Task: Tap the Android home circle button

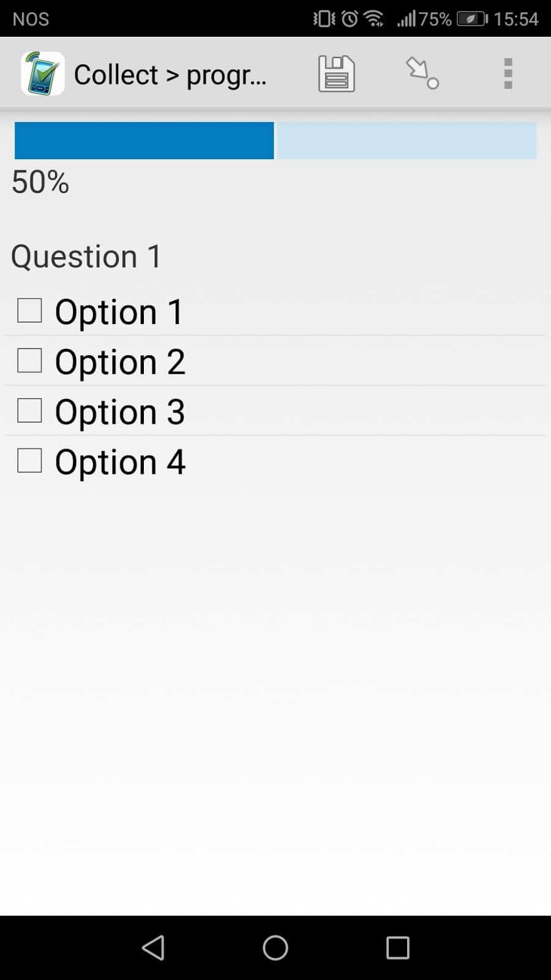Action: 275,948
